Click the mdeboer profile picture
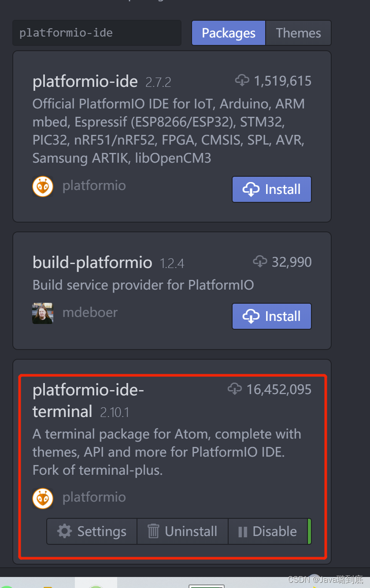 point(43,313)
